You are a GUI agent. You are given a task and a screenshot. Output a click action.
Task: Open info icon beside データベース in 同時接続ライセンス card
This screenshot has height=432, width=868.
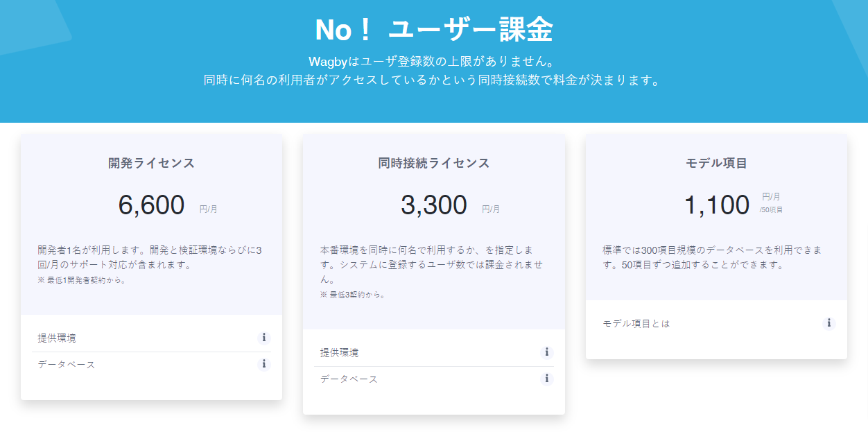(x=546, y=379)
